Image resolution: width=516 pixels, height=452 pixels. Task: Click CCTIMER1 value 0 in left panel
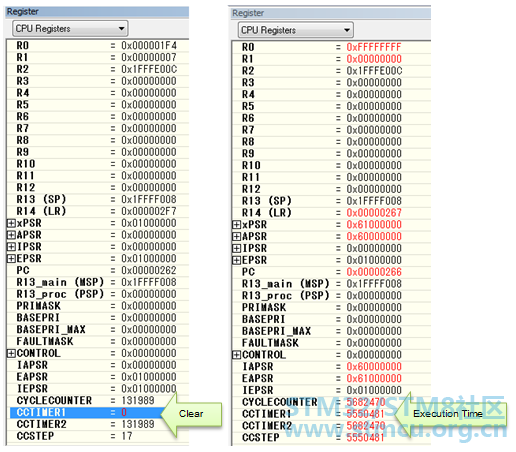pyautogui.click(x=124, y=413)
